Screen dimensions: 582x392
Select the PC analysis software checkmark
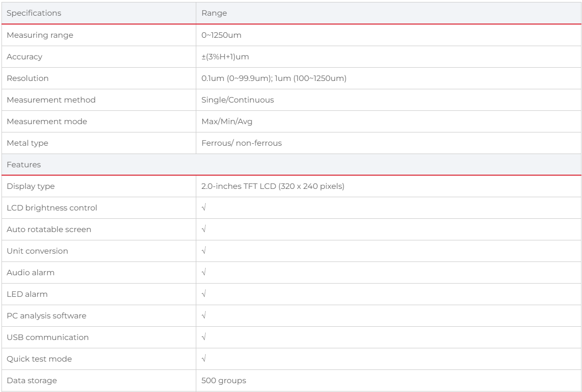[x=204, y=316]
